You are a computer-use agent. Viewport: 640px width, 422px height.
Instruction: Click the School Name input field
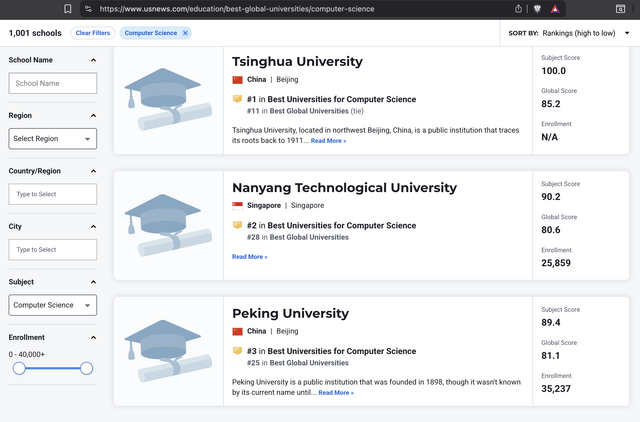(52, 84)
